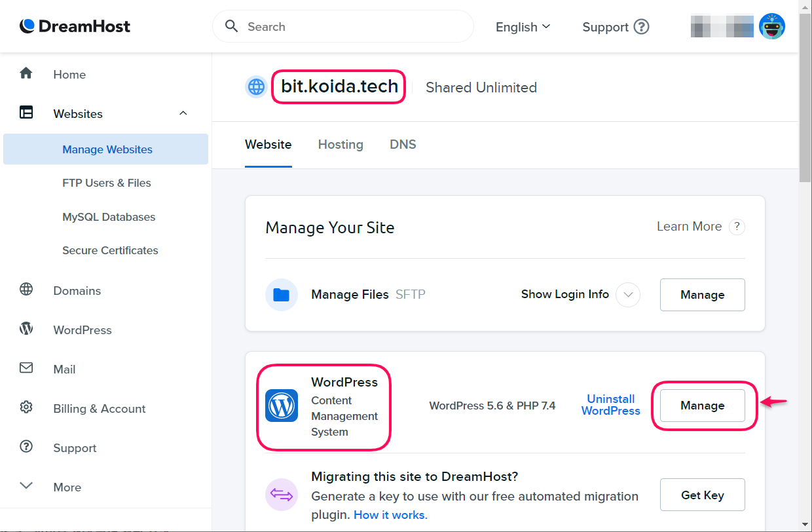Click the WordPress 5.6 & PHP 7.4 text
This screenshot has height=532, width=812.
pyautogui.click(x=492, y=406)
